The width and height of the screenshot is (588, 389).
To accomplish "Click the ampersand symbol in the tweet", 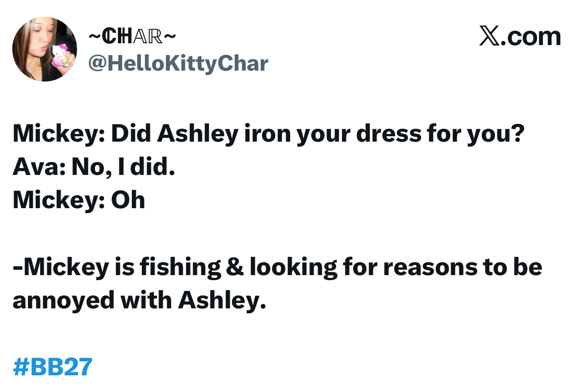I will tap(235, 267).
